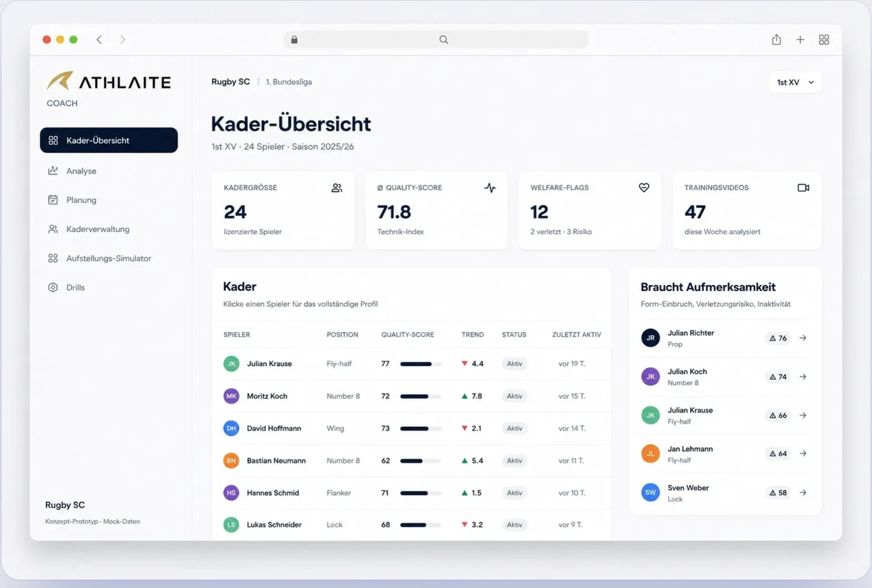Open the browser share icon
Screen dimensions: 872x588
click(776, 40)
